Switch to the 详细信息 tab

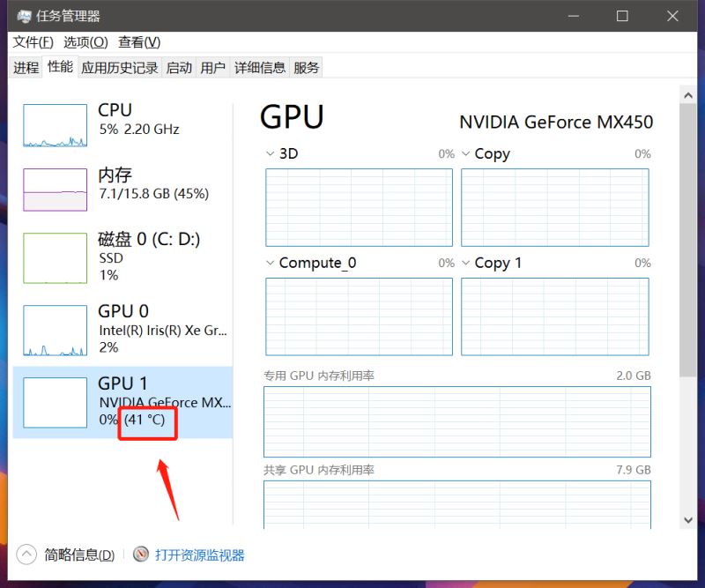pyautogui.click(x=260, y=68)
